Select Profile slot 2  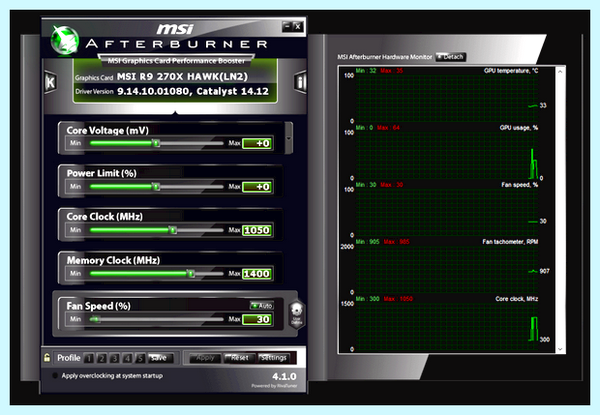tap(102, 358)
